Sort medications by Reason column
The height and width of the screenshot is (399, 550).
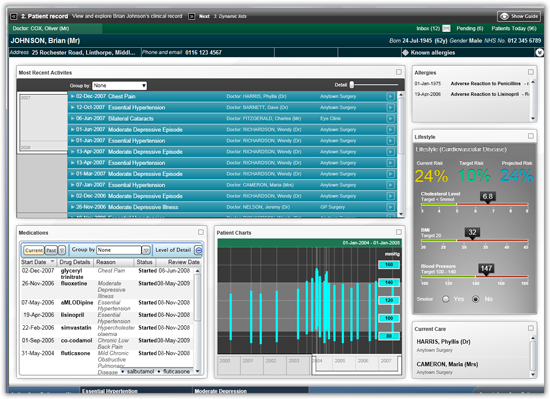pos(114,262)
